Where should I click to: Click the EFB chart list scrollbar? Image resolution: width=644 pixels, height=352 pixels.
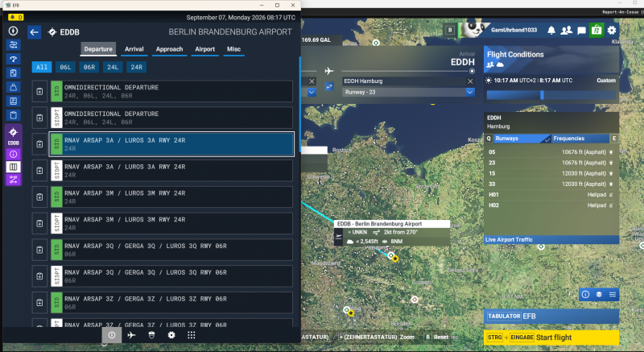299,105
